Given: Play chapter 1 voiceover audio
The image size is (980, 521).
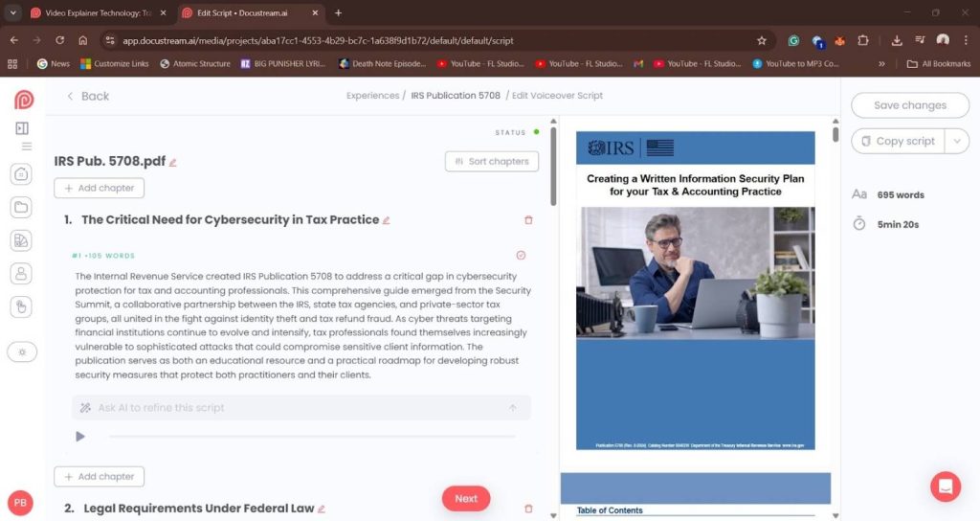Looking at the screenshot, I should pos(80,437).
